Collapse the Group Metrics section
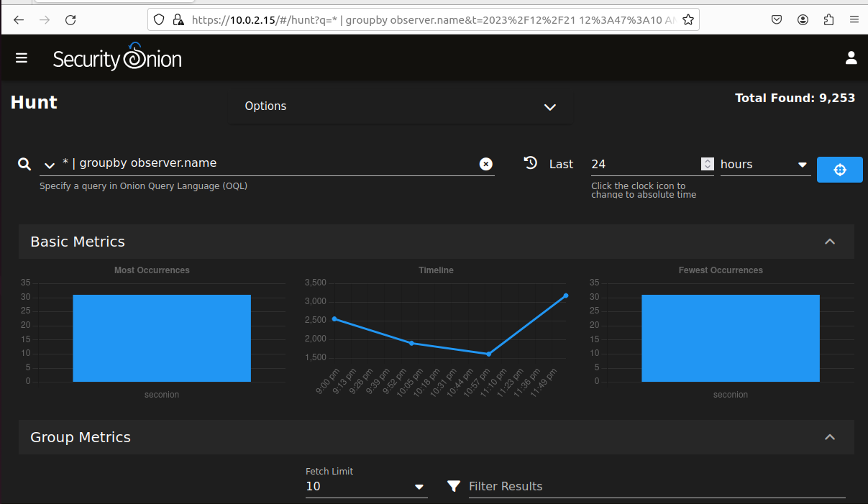The image size is (868, 504). 829,437
